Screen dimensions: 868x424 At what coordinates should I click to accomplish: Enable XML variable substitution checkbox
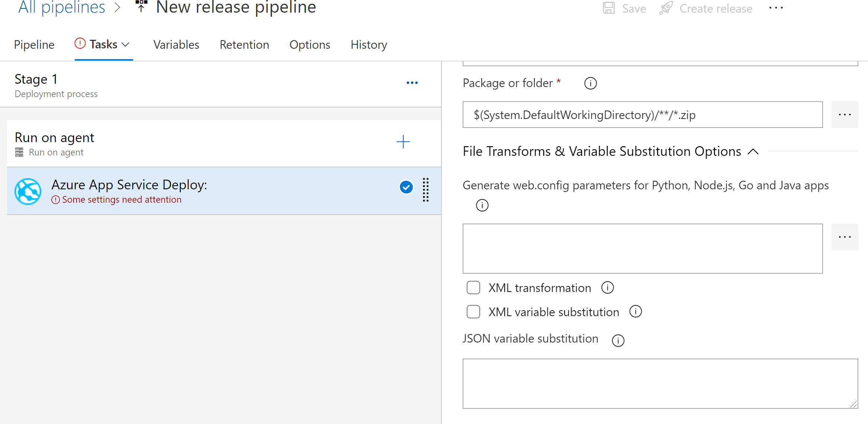473,311
